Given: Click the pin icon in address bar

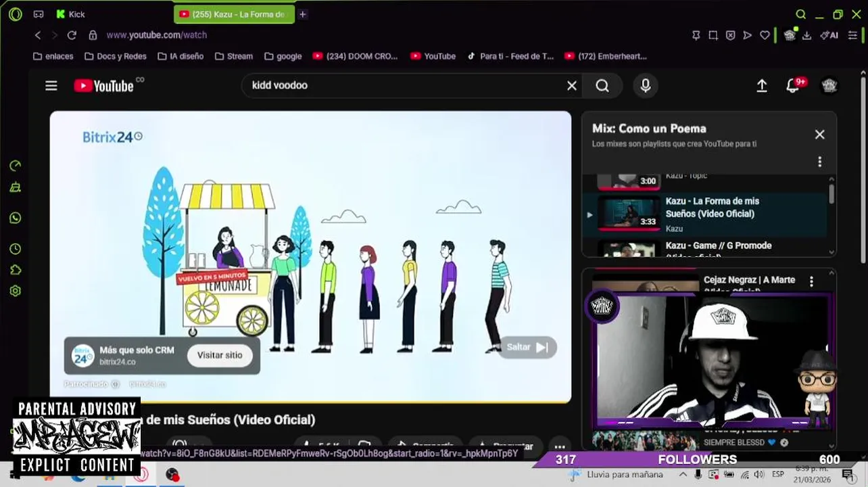Looking at the screenshot, I should point(696,35).
